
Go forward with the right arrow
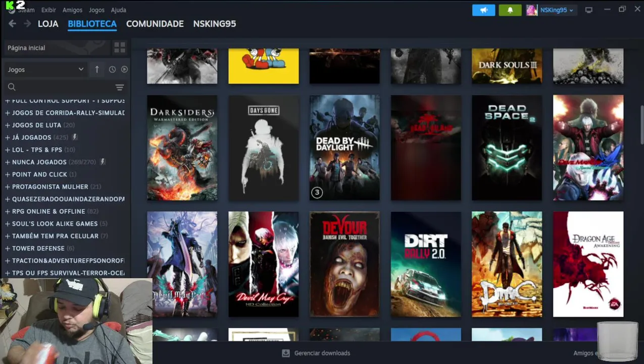click(27, 24)
